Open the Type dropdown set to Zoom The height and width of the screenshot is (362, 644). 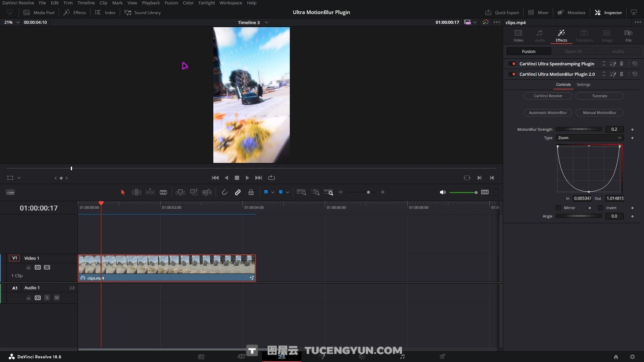point(589,138)
